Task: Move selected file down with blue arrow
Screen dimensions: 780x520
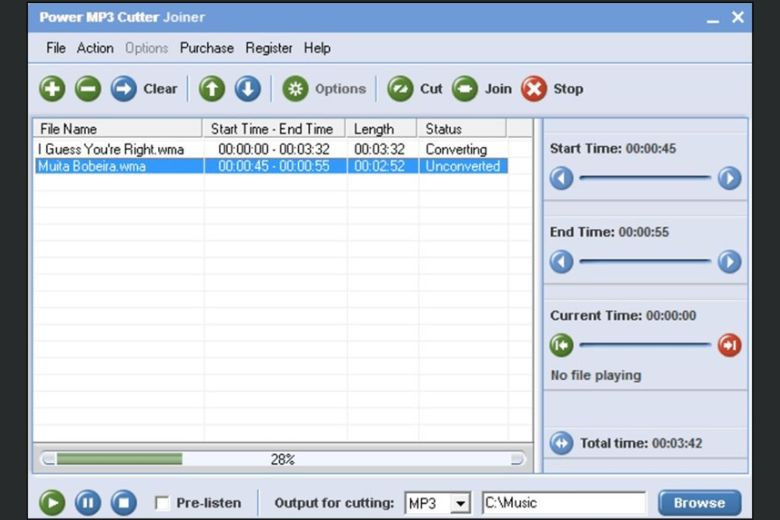Action: point(248,89)
